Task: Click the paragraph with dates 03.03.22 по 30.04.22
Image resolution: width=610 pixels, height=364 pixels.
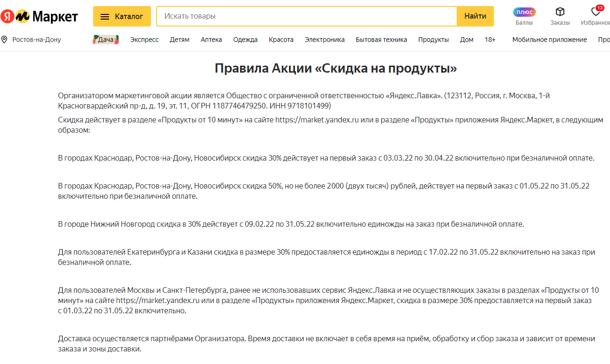Action: pyautogui.click(x=326, y=158)
